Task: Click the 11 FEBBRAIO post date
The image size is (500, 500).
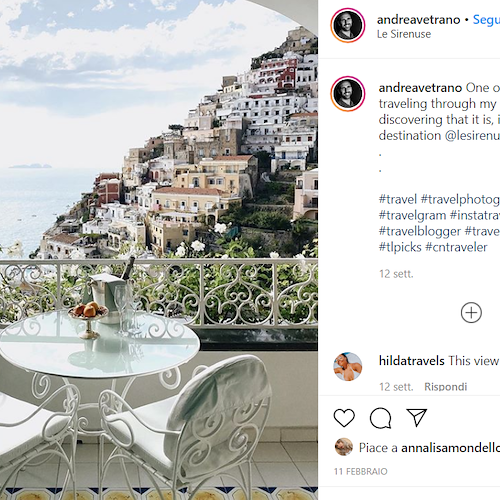Action: [361, 471]
